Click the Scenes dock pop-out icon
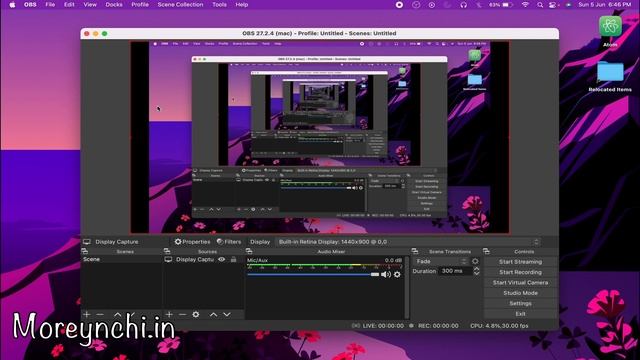The image size is (640, 360). tap(85, 251)
